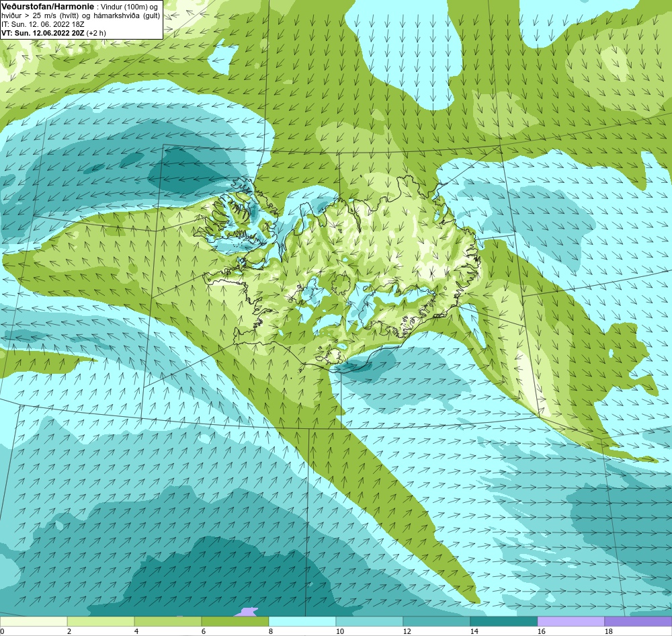672x636 pixels.
Task: Click the legend label '12'
Action: pyautogui.click(x=407, y=631)
